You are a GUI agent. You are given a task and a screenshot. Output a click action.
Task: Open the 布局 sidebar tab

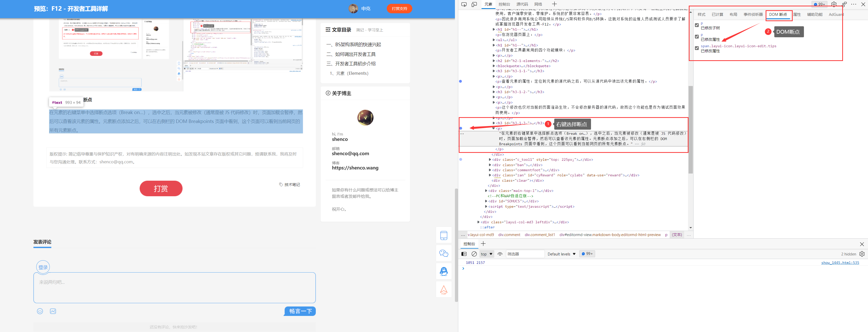[733, 15]
